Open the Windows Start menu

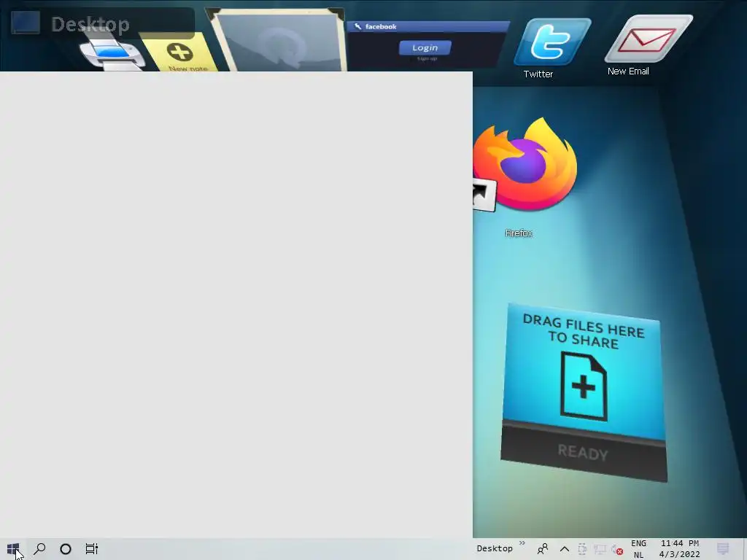pos(13,549)
